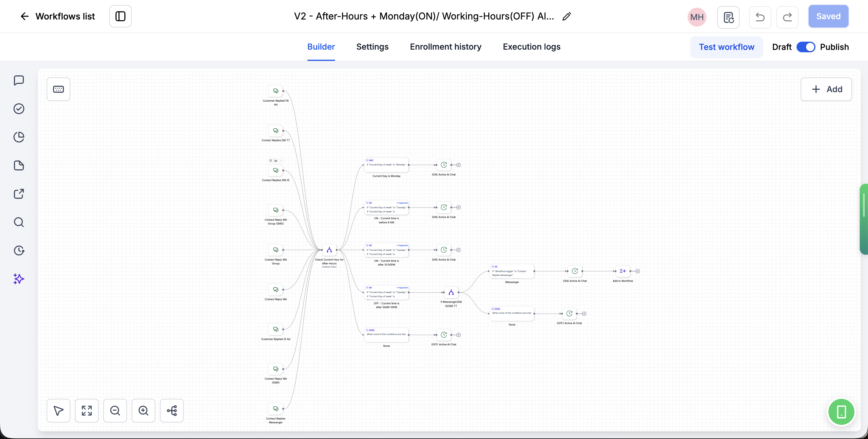Click the check-circle icon in left sidebar
The height and width of the screenshot is (439, 868).
pyautogui.click(x=19, y=109)
